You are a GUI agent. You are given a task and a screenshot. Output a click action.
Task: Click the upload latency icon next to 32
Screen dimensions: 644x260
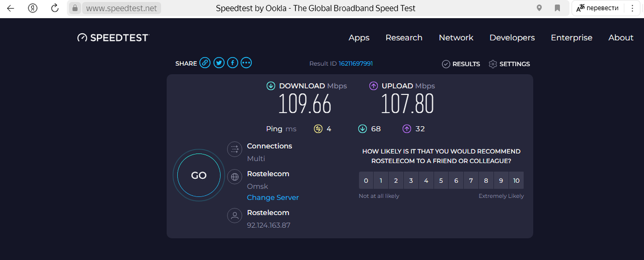(x=407, y=129)
